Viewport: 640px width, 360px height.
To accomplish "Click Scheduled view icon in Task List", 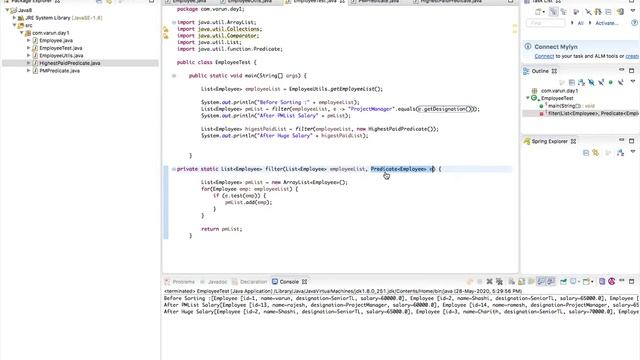I will [564, 11].
